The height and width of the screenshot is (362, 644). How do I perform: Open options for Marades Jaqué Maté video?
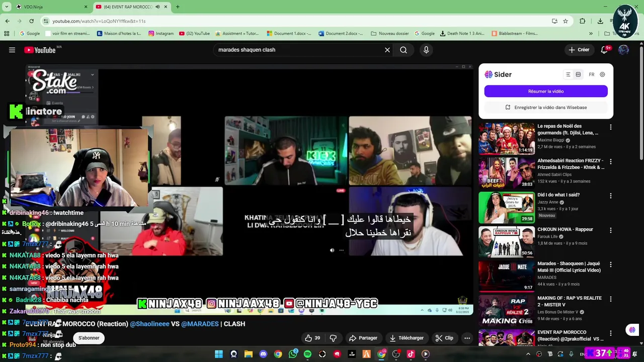[611, 264]
